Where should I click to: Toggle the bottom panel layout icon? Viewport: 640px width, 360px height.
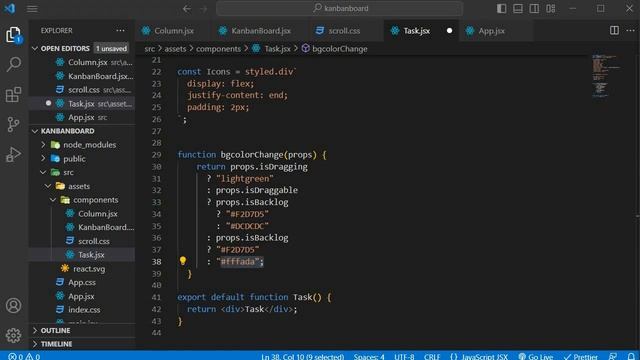[518, 9]
